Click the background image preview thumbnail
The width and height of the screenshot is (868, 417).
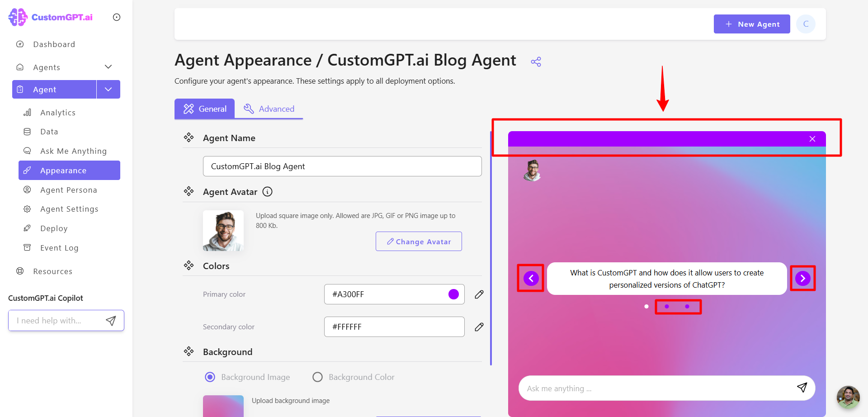223,406
